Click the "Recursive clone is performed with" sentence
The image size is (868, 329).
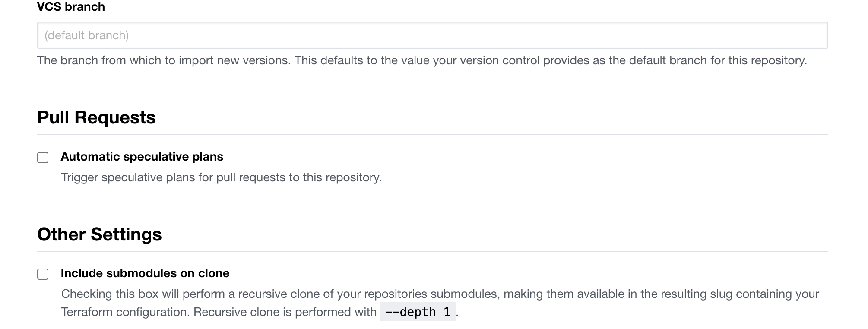pos(285,312)
